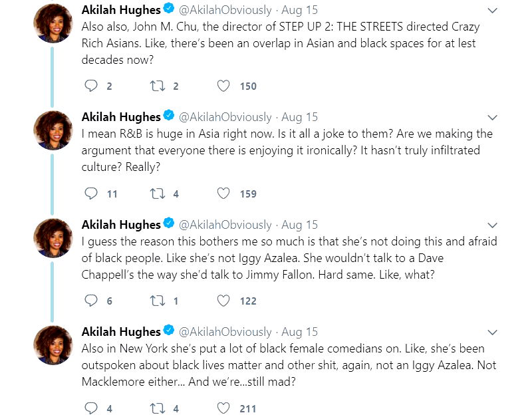Open dropdown caret on Jimmy Fallon tweet
This screenshot has height=419, width=532.
492,225
